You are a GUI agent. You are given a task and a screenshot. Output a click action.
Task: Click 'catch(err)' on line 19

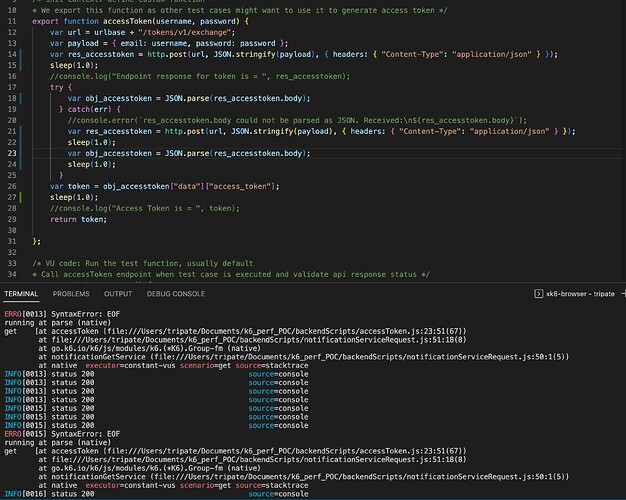[90, 109]
